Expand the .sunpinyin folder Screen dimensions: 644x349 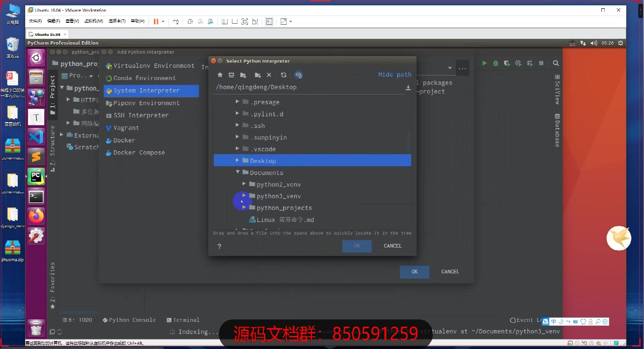237,137
